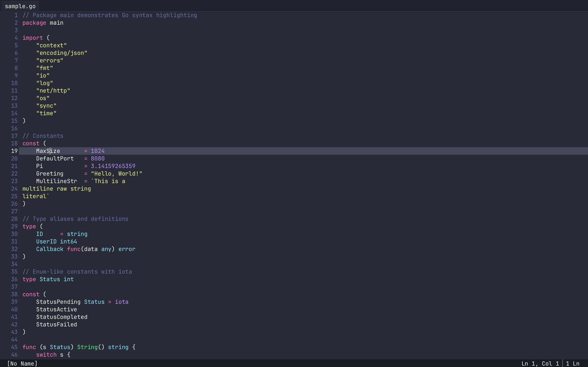Click the 1 Ln status indicator
This screenshot has height=367, width=588.
572,363
